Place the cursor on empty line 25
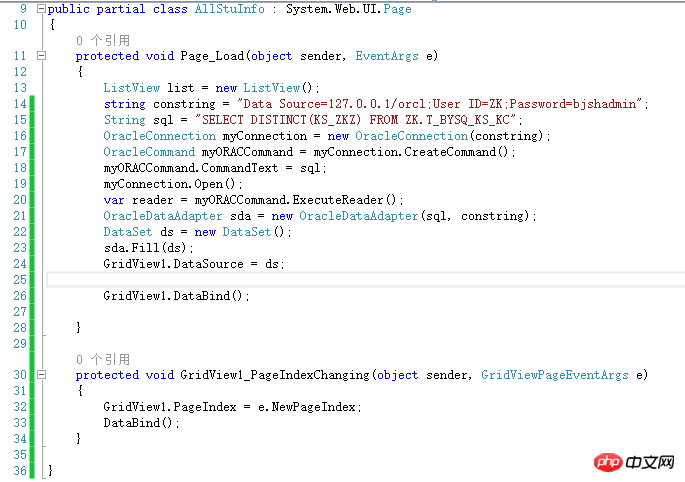 [365, 280]
